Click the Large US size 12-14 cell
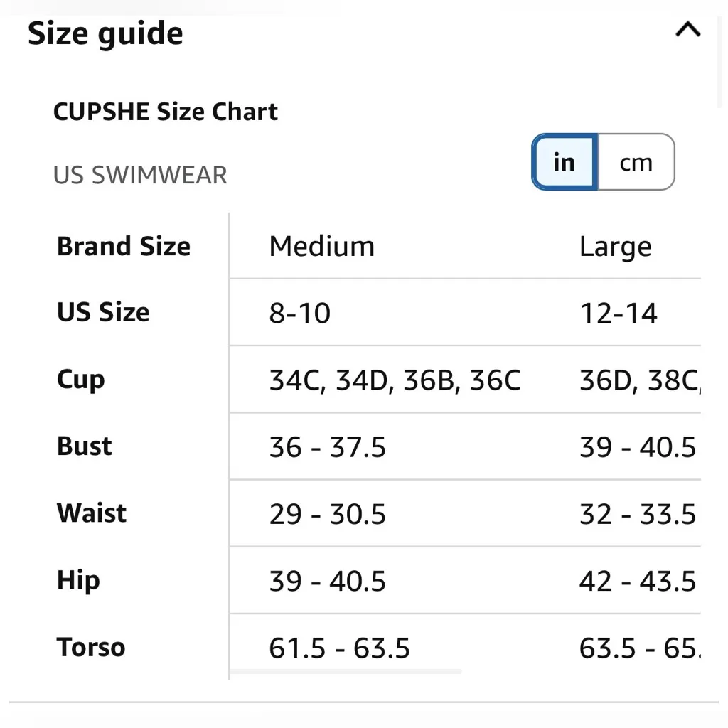The width and height of the screenshot is (728, 728). 619,314
